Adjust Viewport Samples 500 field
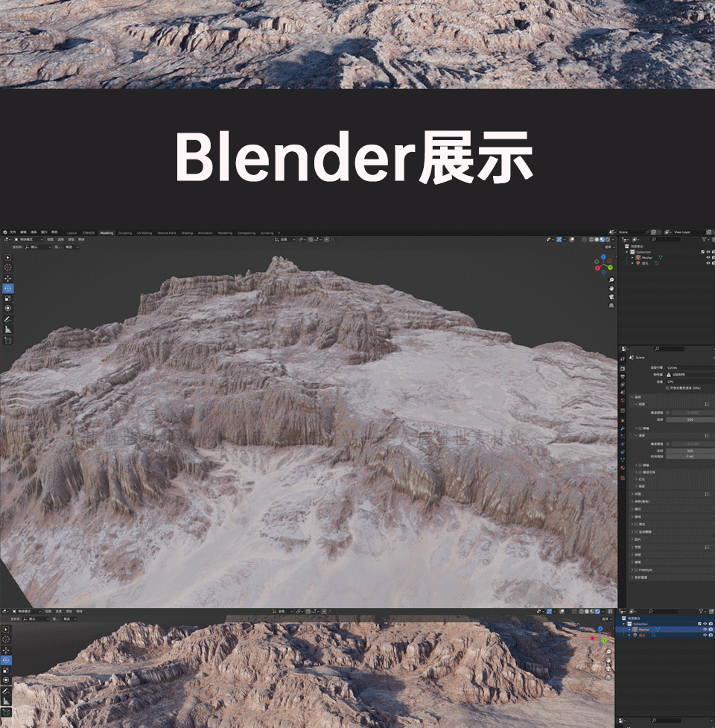 690,420
